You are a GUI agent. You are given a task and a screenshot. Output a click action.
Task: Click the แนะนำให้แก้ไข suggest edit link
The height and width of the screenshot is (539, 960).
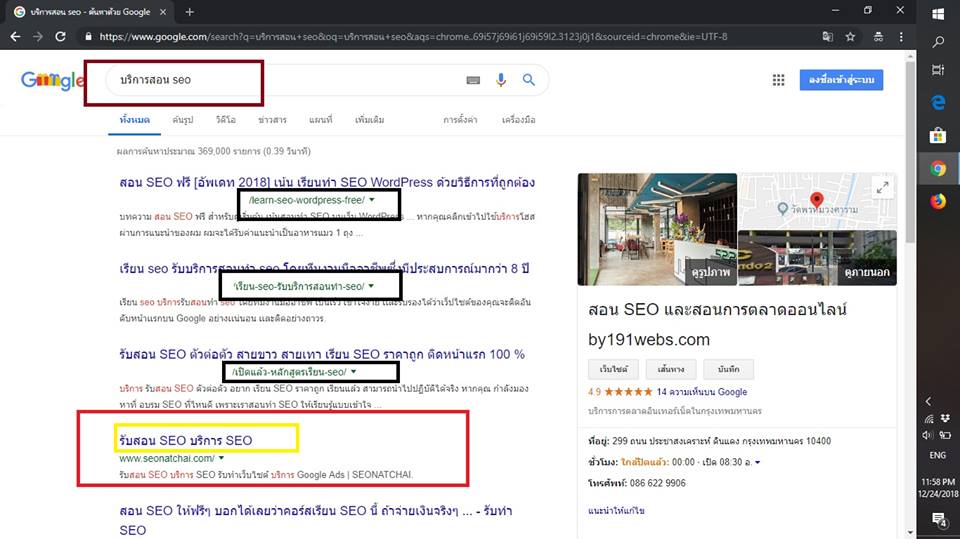(616, 510)
